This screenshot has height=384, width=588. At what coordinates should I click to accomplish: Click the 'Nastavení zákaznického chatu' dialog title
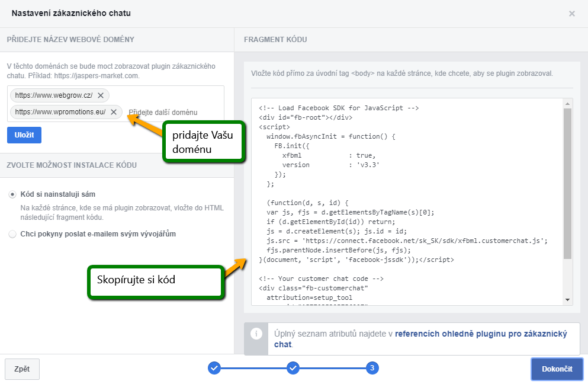(x=71, y=13)
